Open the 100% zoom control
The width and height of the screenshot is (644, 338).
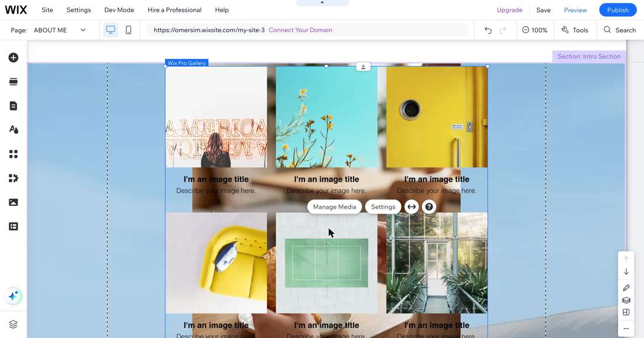tap(535, 30)
